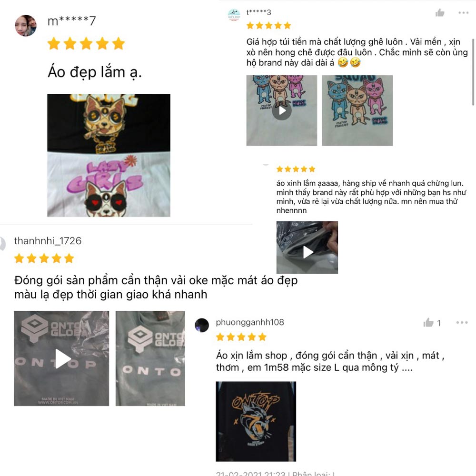The width and height of the screenshot is (476, 476).
Task: Click the vertical scrollbar beside t*****3's review
Action: [473, 72]
